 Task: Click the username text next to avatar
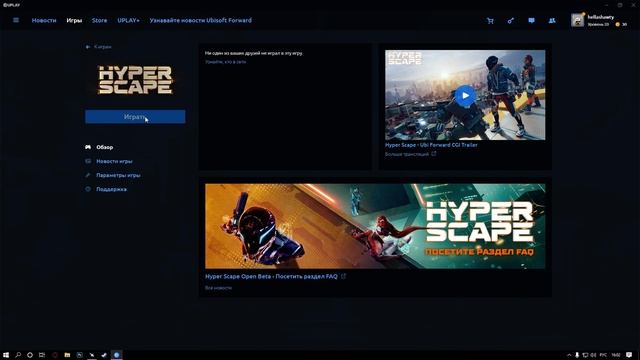(601, 17)
